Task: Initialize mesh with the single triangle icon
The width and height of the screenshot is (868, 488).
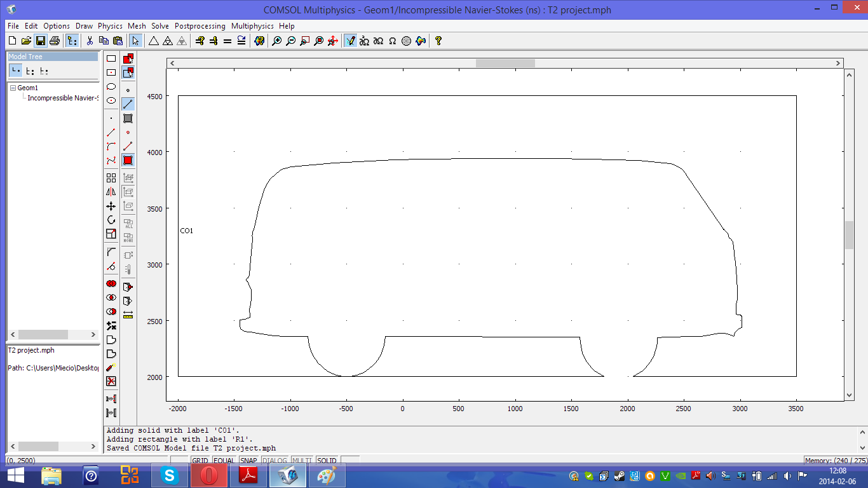Action: [x=153, y=41]
